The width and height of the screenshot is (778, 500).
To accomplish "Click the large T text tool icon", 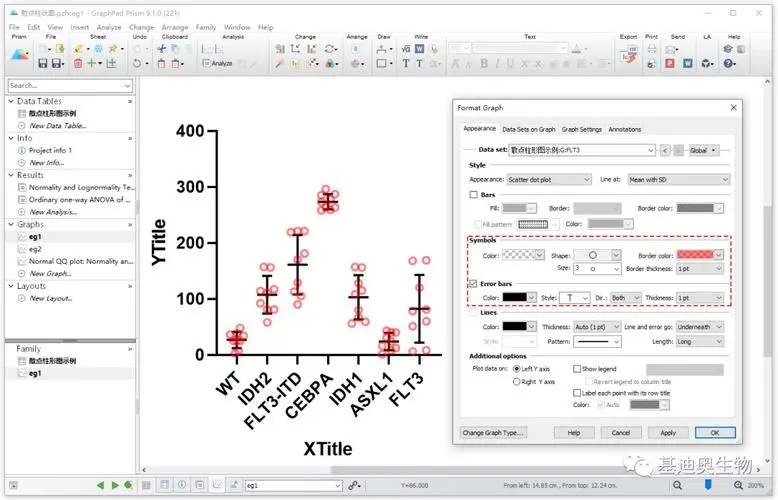I will click(406, 63).
